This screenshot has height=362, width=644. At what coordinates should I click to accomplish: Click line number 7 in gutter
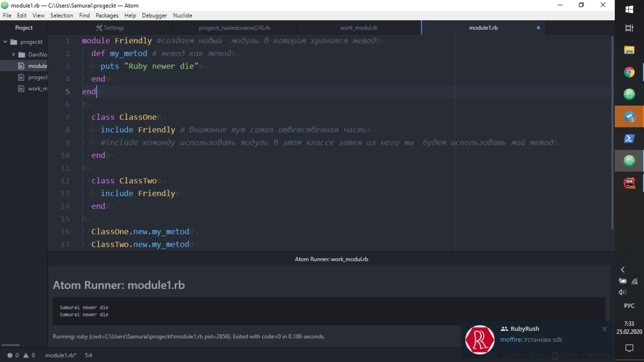tap(68, 117)
